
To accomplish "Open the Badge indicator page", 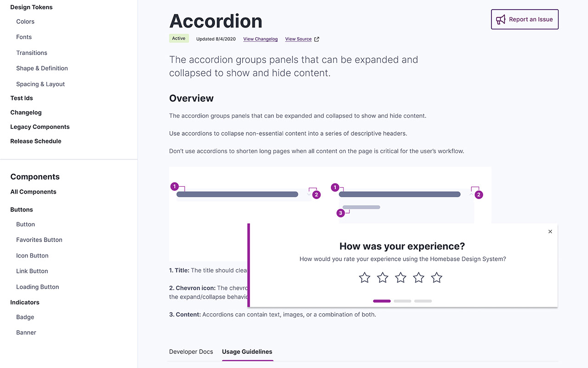I will (25, 317).
